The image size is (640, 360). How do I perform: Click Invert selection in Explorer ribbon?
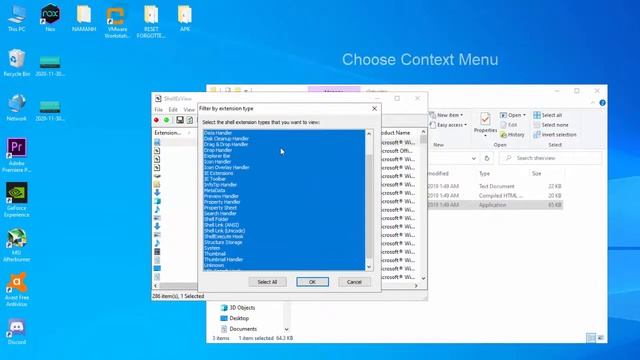555,135
